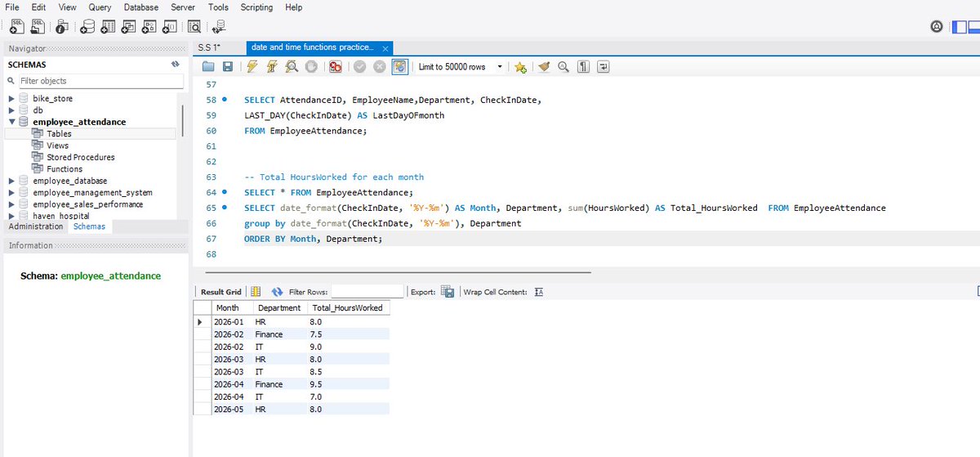Viewport: 980px width, 457px height.
Task: Create a new schema icon
Action: 87,26
